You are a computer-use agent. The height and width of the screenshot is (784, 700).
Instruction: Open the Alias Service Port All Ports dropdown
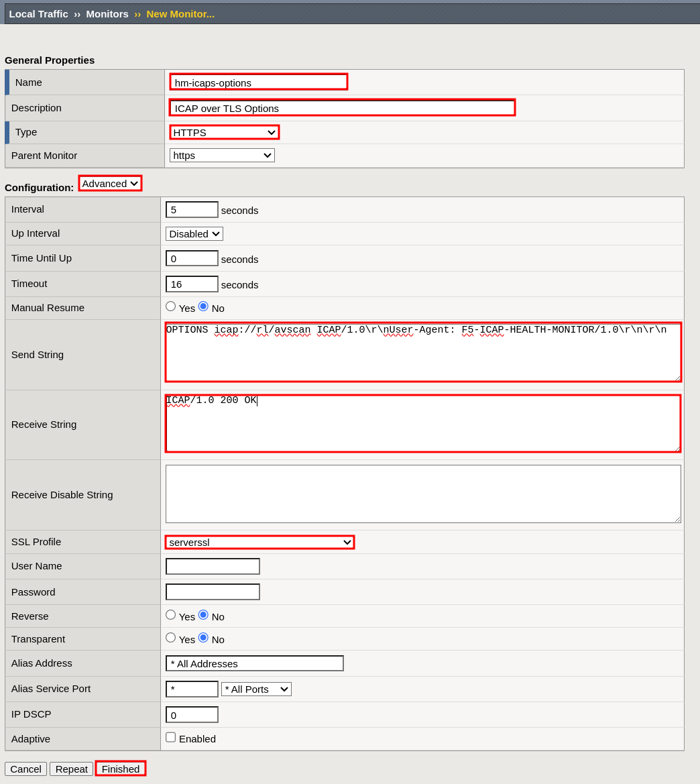(256, 689)
